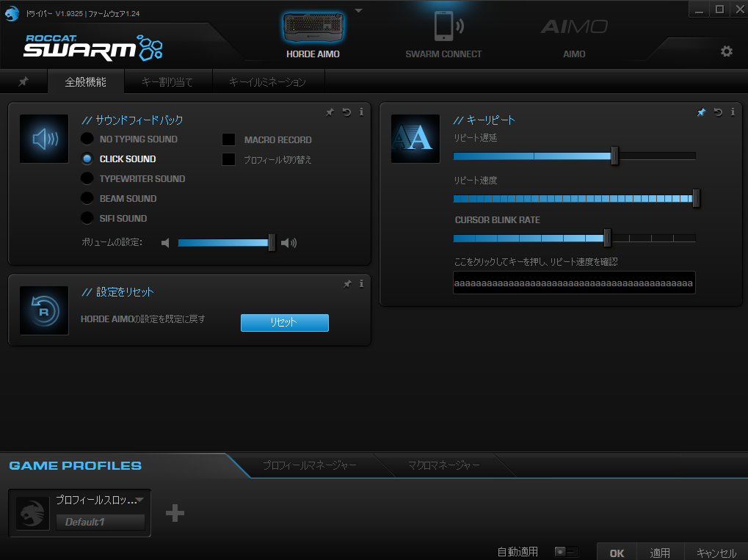Viewport: 748px width, 560px height.
Task: Enable MACRO RECORD sound checkbox
Action: coord(228,139)
